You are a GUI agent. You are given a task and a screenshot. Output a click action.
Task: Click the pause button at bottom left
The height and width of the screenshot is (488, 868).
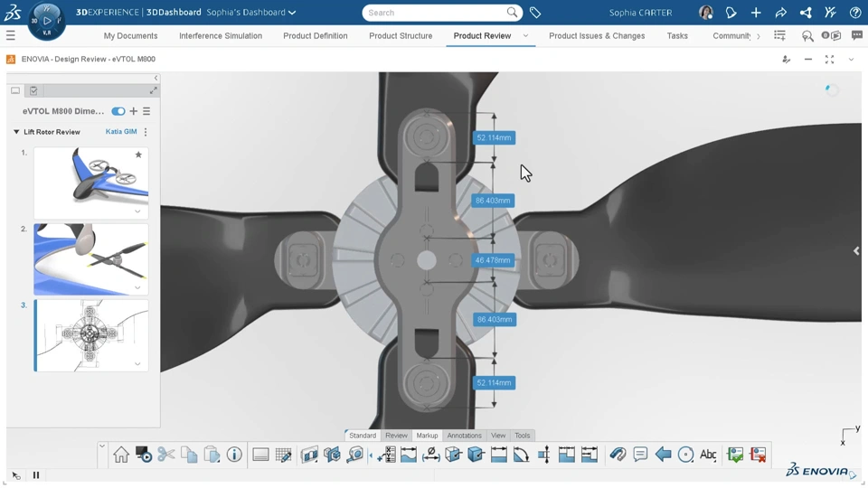pyautogui.click(x=36, y=474)
